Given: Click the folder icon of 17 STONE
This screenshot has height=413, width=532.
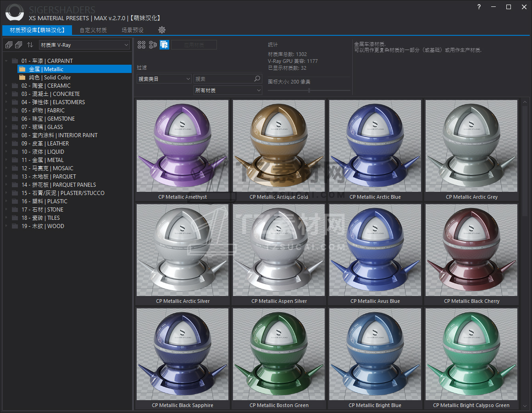Looking at the screenshot, I should pos(15,210).
